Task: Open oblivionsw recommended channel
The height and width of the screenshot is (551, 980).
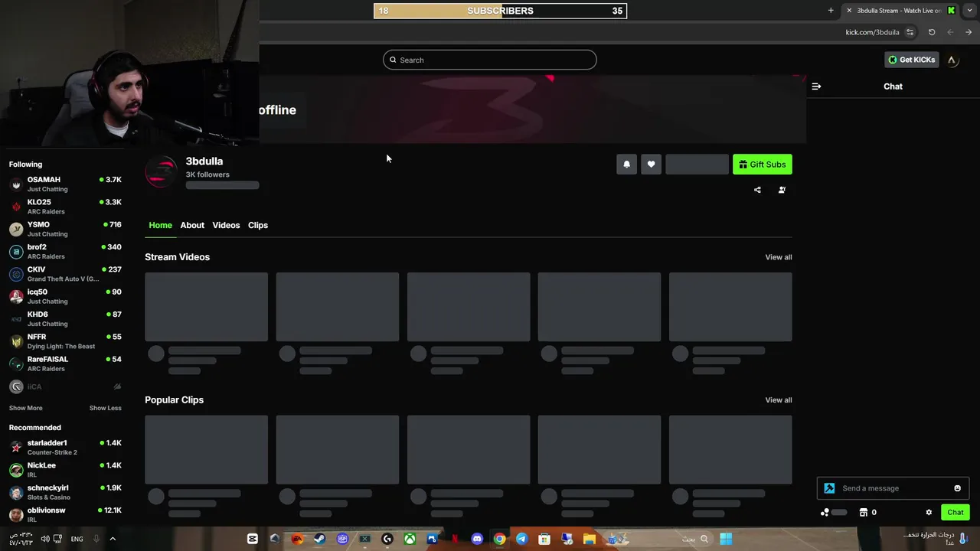Action: 65,515
